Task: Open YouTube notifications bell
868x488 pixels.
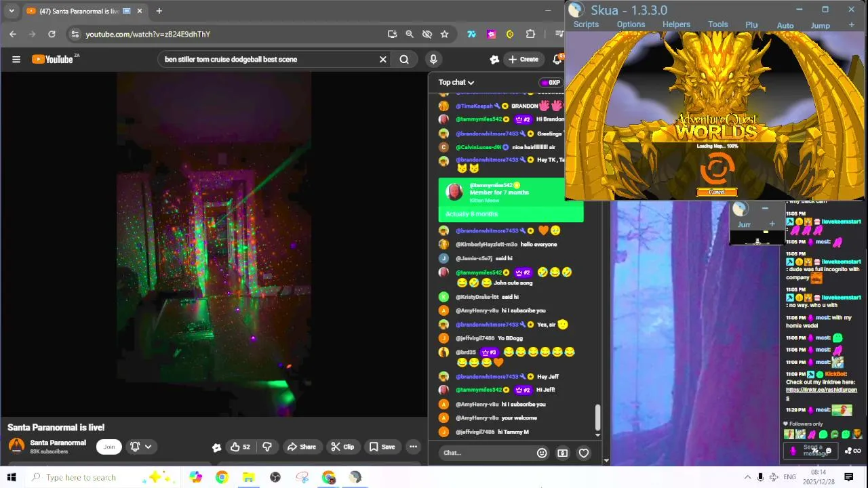Action: pyautogui.click(x=557, y=60)
